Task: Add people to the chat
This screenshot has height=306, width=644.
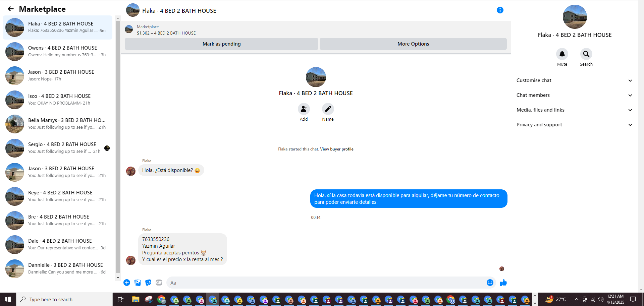Action: (x=304, y=109)
